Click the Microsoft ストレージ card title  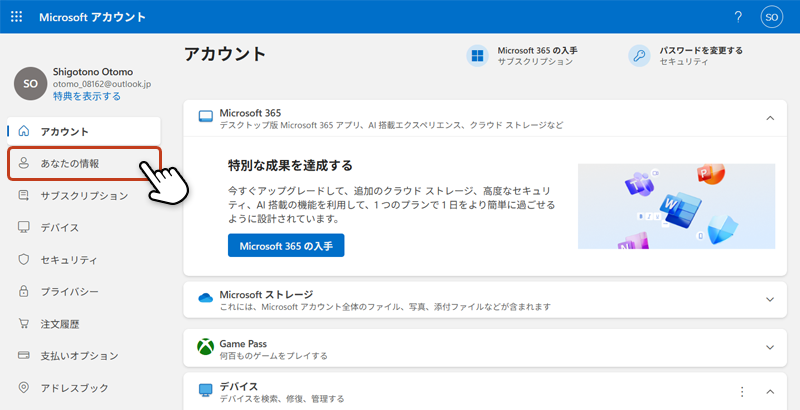[266, 294]
